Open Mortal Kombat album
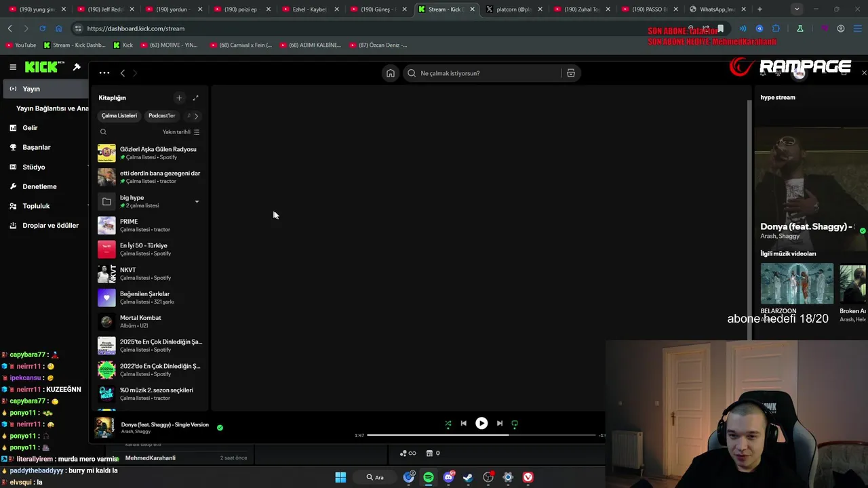The width and height of the screenshot is (868, 488). point(150,321)
